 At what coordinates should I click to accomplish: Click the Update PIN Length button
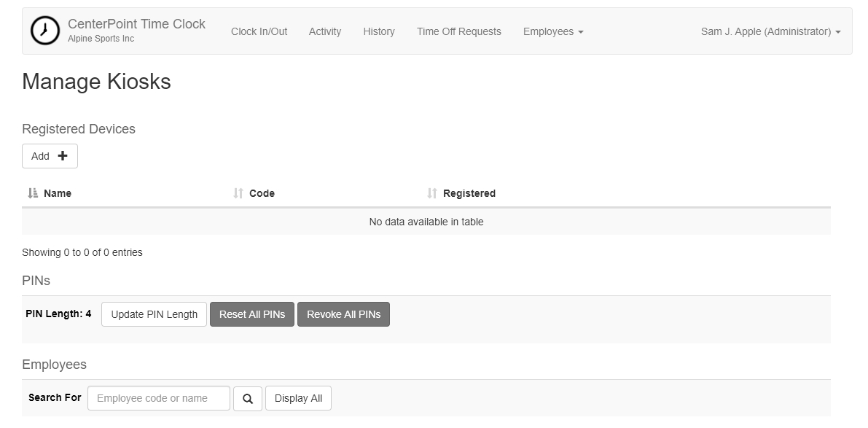pos(154,314)
